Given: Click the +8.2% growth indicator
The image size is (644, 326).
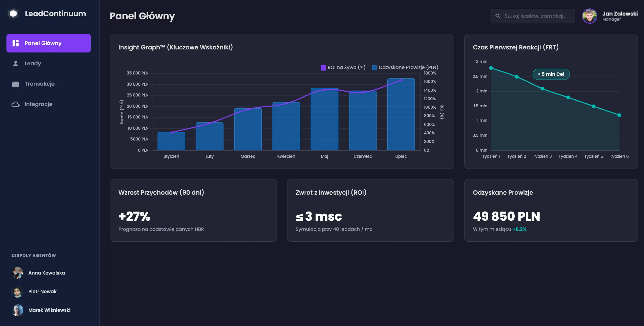Looking at the screenshot, I should click(519, 229).
